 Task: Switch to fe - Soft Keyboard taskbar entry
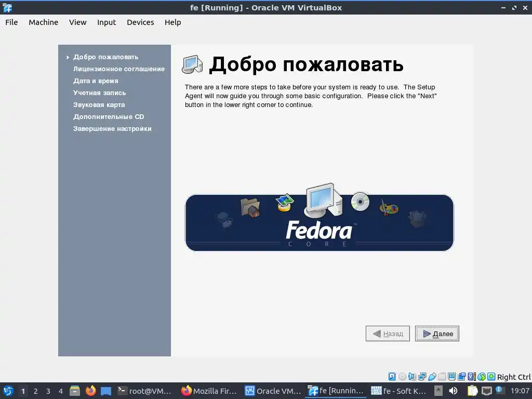398,391
